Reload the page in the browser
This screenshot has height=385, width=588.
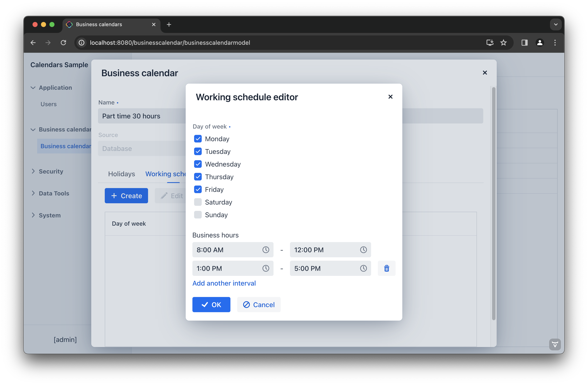tap(64, 42)
